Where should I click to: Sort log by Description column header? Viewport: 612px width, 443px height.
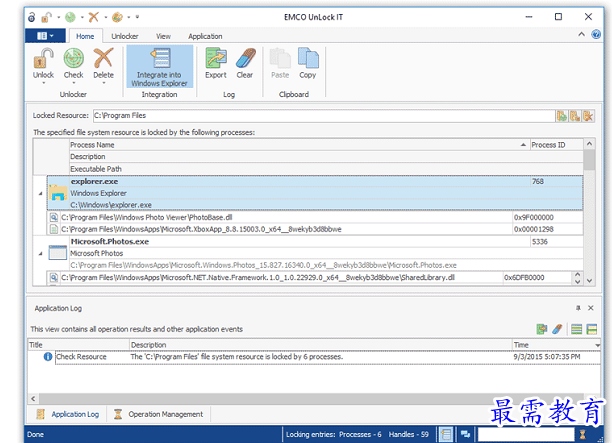pos(320,345)
